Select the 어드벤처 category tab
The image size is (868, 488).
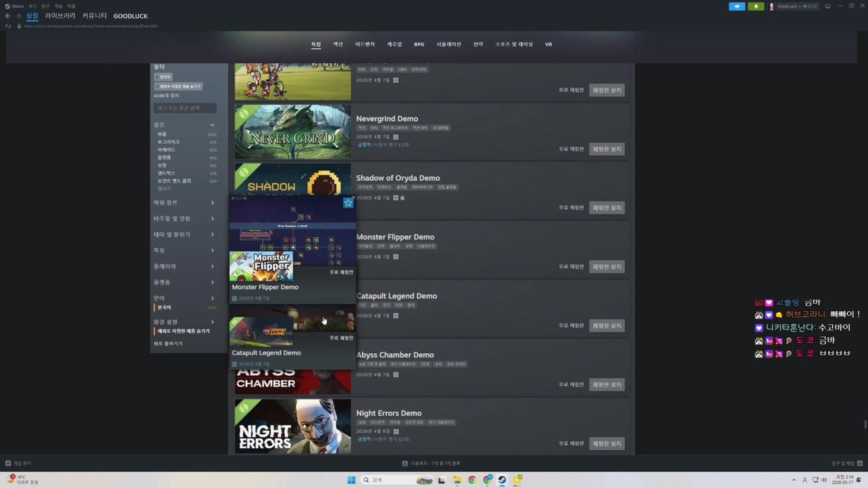point(365,44)
